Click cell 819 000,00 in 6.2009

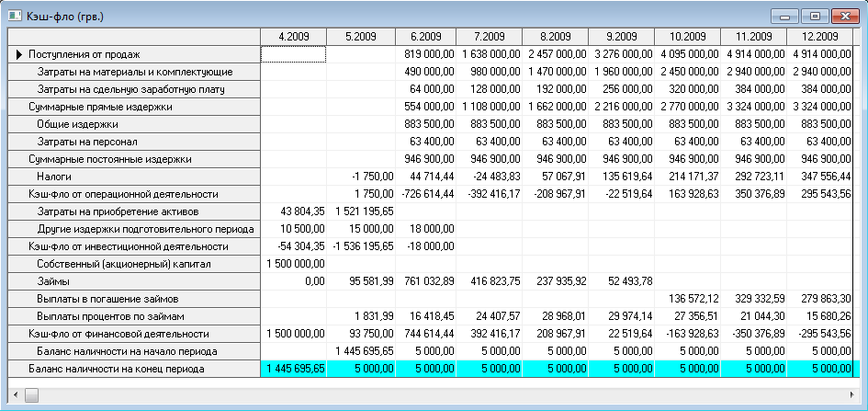tap(426, 54)
